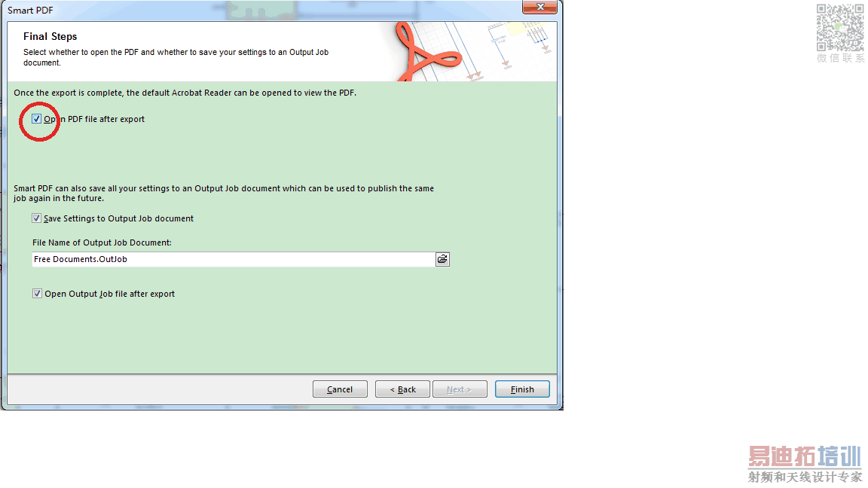Click the Free Documents.OutJob file name field
This screenshot has width=868, height=488.
(x=233, y=259)
